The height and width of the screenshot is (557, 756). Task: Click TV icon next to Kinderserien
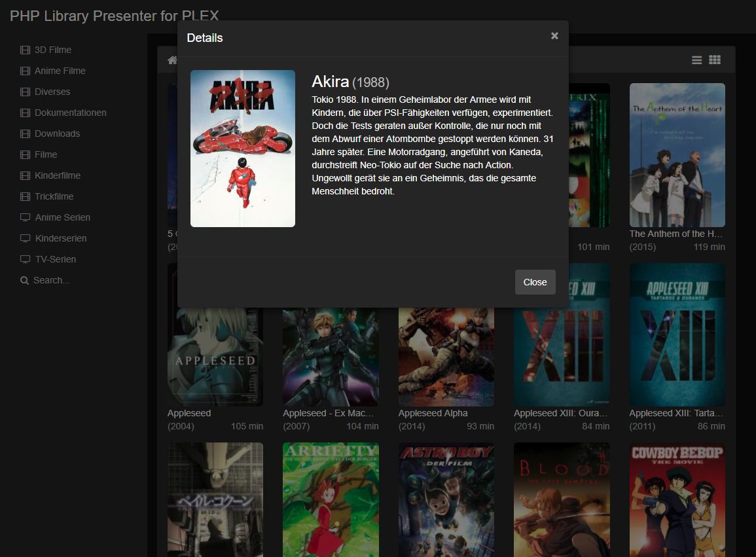(26, 238)
